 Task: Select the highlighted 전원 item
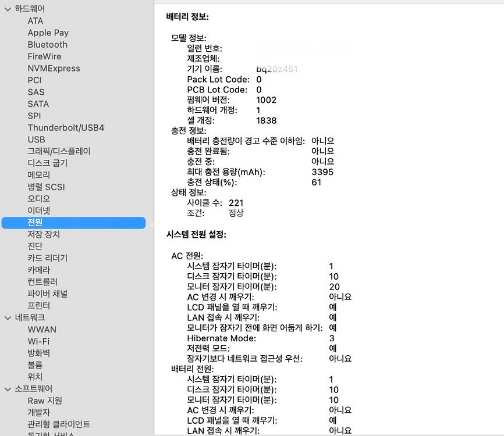point(73,223)
